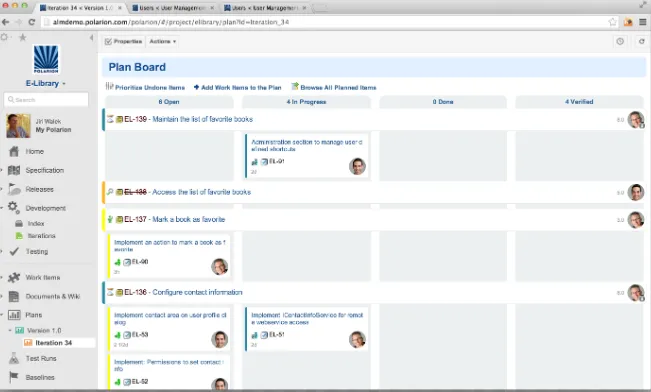Select the Index item under Development

tap(36, 223)
